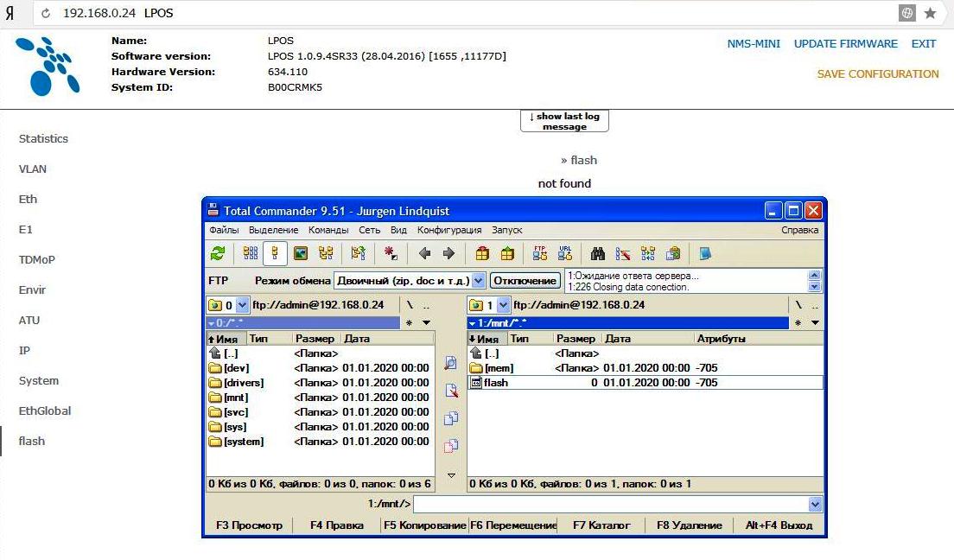Click the Unpack files toolbar icon

click(507, 253)
